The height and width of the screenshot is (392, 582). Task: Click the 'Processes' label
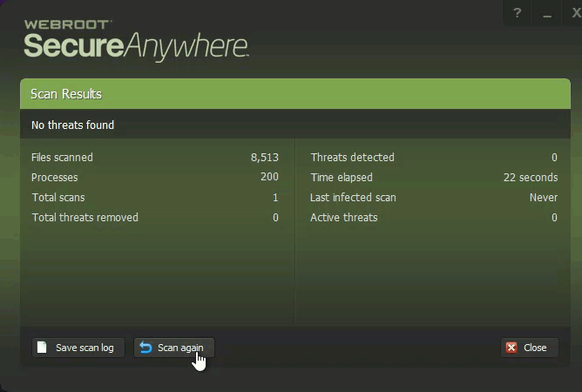55,178
